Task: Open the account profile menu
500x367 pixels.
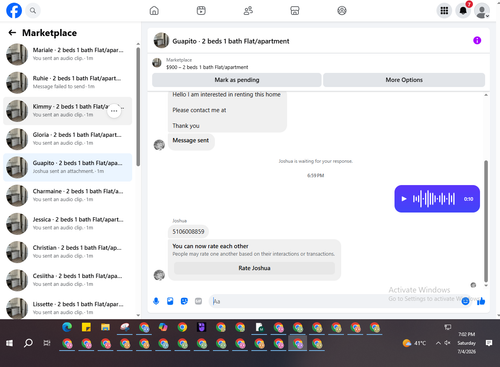Action: point(482,11)
